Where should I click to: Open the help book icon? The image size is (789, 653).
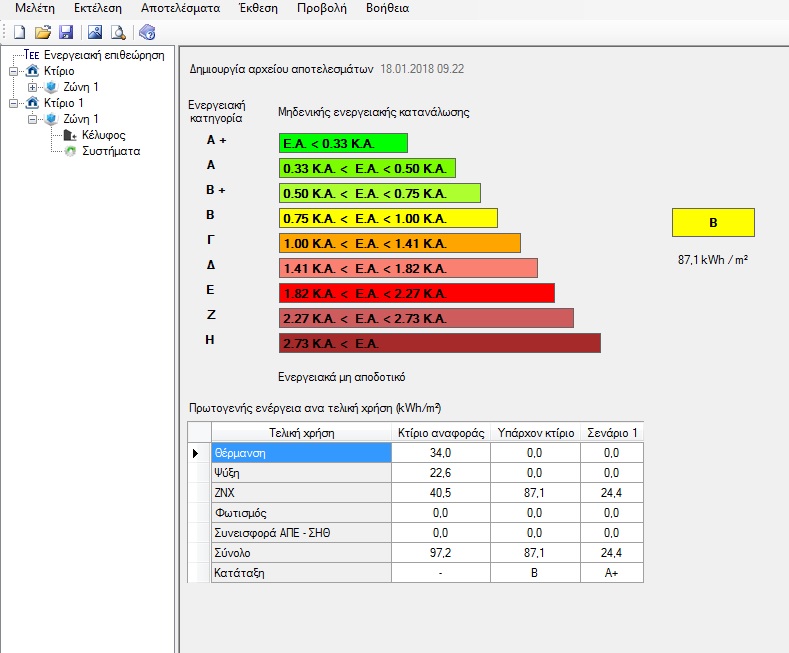(147, 32)
